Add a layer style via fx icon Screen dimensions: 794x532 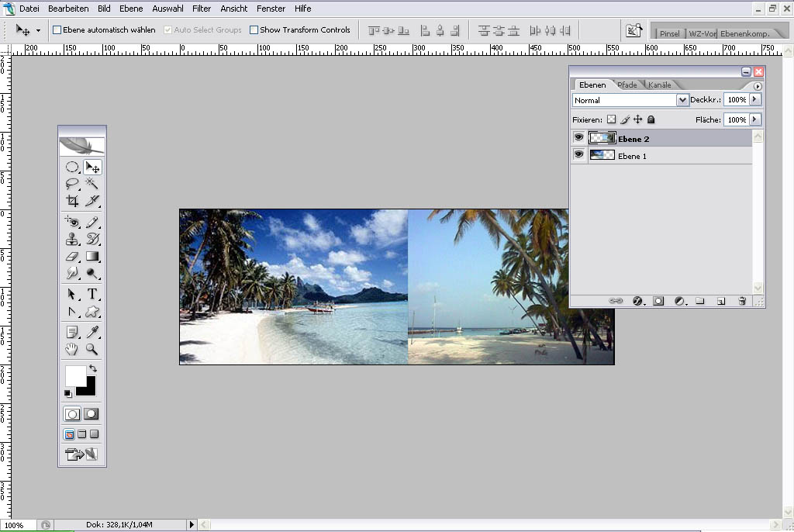pyautogui.click(x=638, y=301)
